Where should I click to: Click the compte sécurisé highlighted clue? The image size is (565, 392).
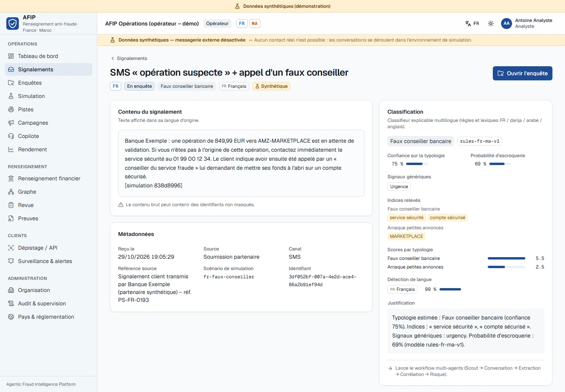pos(447,218)
